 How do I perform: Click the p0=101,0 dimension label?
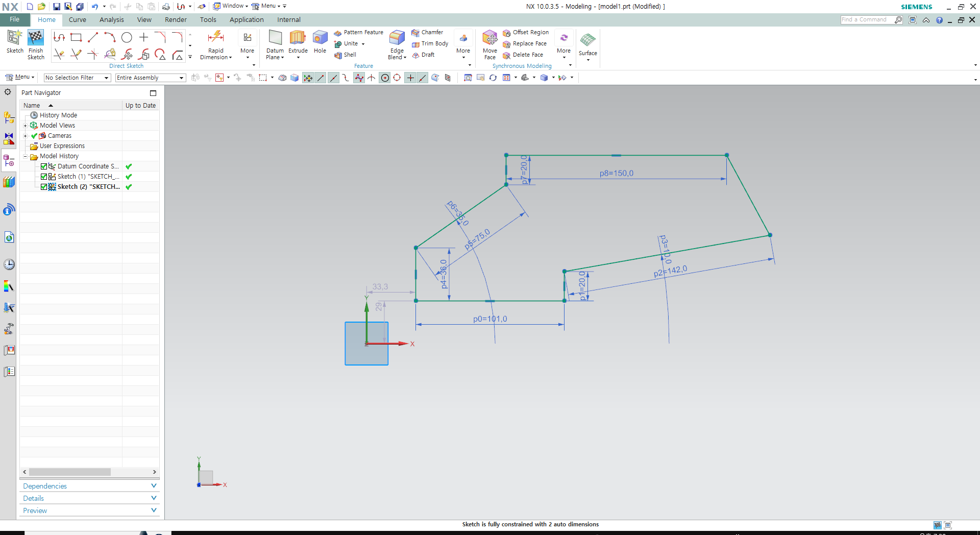coord(490,319)
